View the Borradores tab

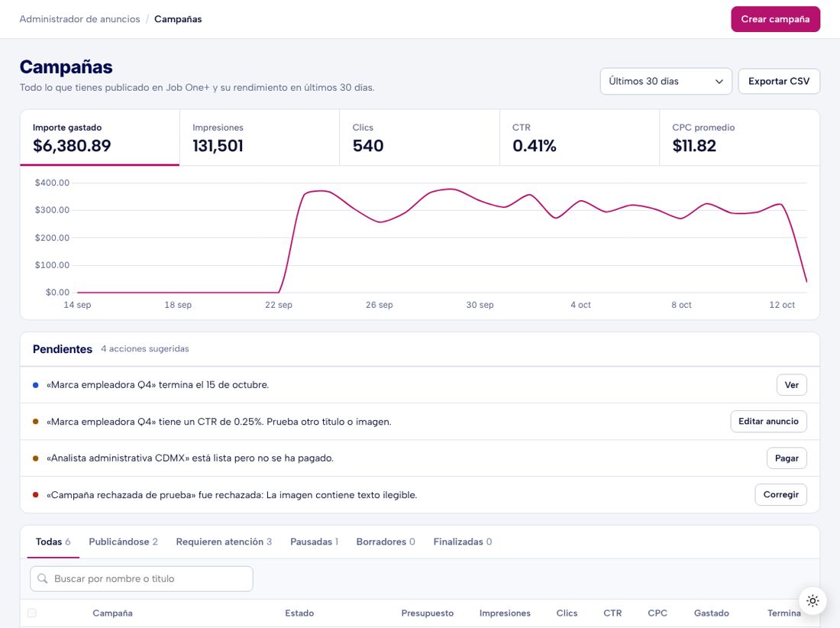click(386, 542)
